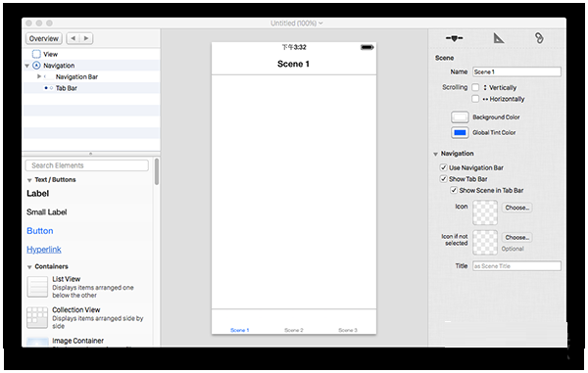
Task: Collapse the Navigation inspector section
Action: (x=435, y=154)
